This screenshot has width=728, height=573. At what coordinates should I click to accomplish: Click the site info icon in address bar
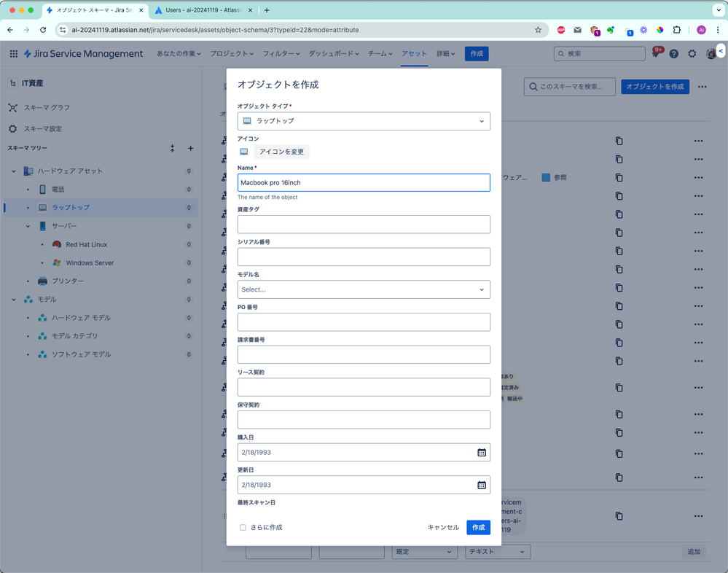pos(62,30)
